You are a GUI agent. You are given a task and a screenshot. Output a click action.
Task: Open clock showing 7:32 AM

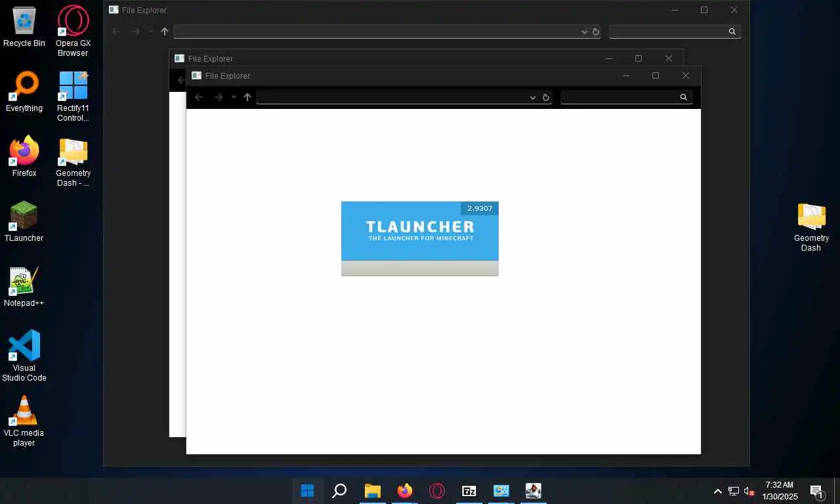(780, 491)
